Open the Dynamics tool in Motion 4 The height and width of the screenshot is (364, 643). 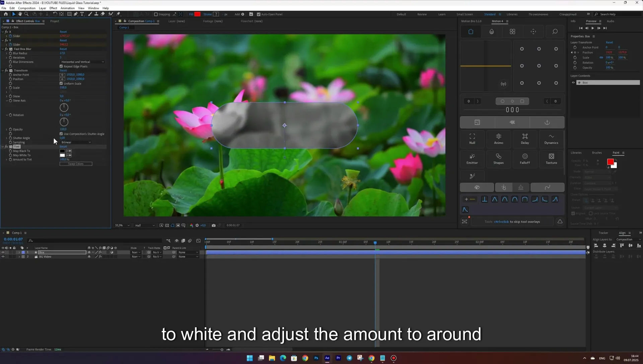point(551,139)
